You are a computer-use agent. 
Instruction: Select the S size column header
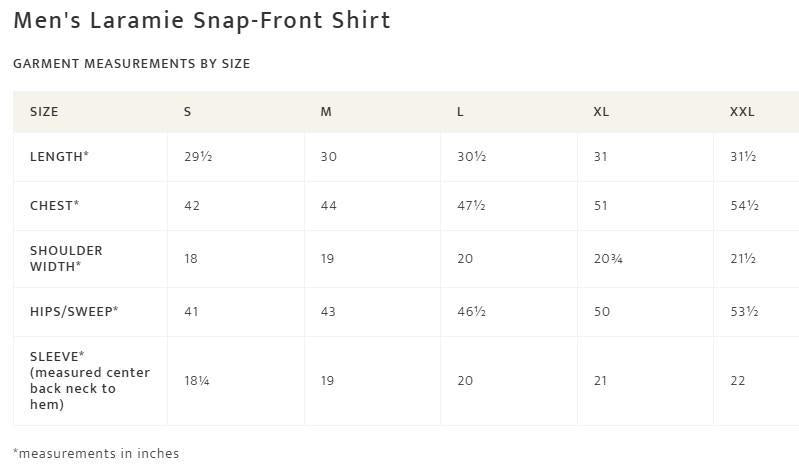(x=188, y=112)
